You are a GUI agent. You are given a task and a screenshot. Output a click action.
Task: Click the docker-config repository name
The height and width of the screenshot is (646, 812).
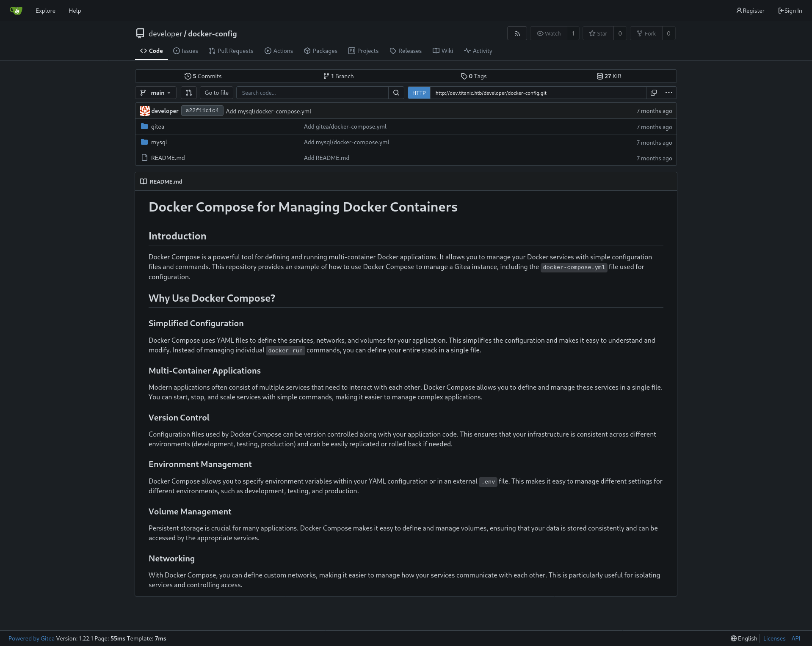coord(212,33)
